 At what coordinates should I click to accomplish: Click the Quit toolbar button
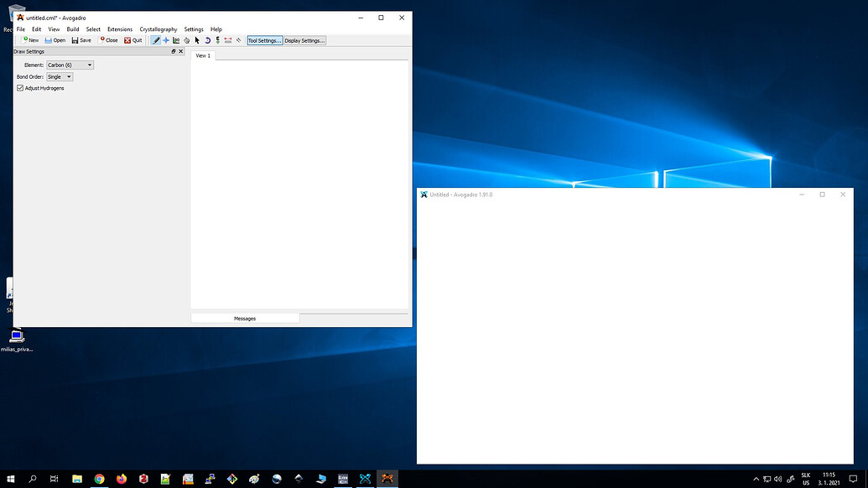point(133,40)
